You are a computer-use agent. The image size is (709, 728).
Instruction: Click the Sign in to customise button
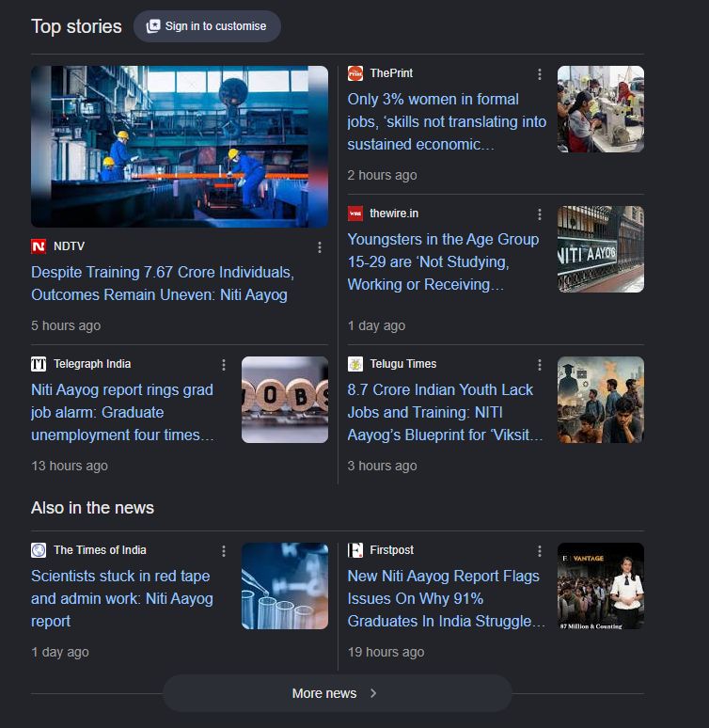pyautogui.click(x=207, y=26)
